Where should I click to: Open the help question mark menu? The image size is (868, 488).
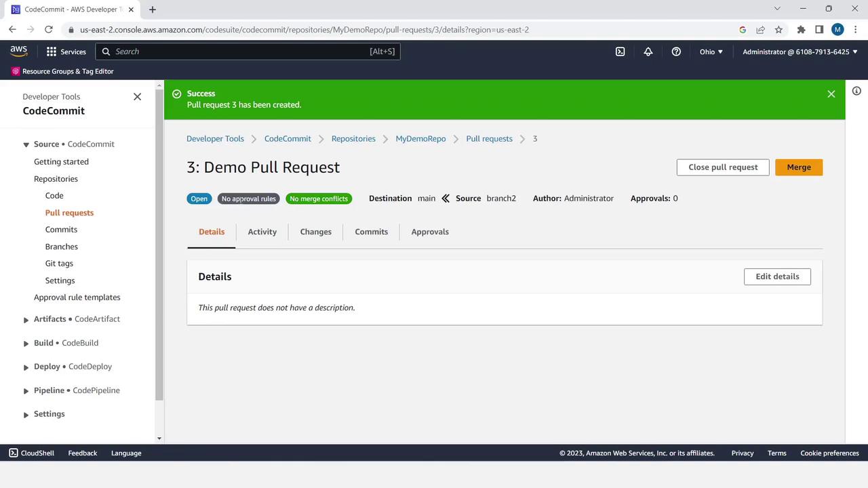tap(676, 52)
